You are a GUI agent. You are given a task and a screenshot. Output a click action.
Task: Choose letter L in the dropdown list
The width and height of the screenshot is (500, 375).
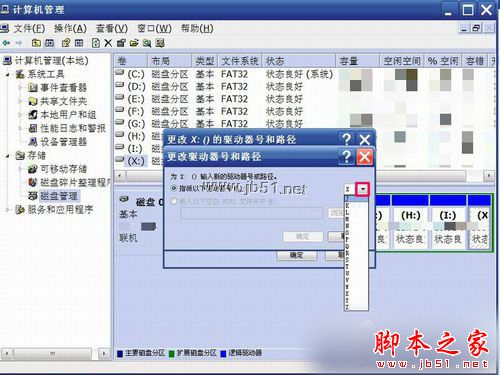pyautogui.click(x=356, y=212)
